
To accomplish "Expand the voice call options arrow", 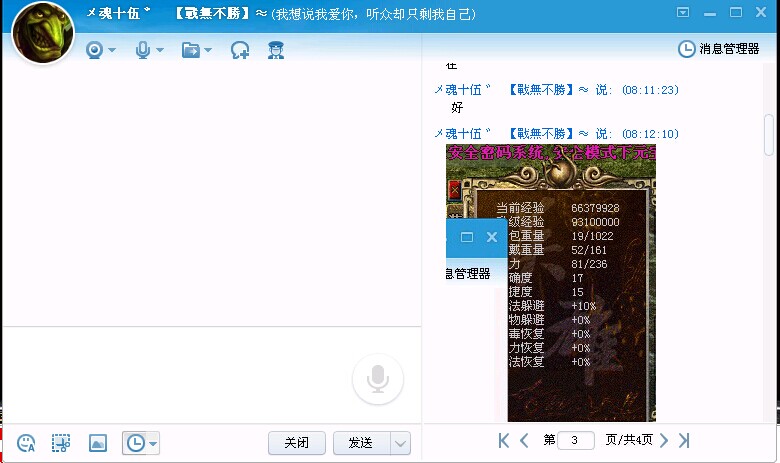I will point(160,50).
